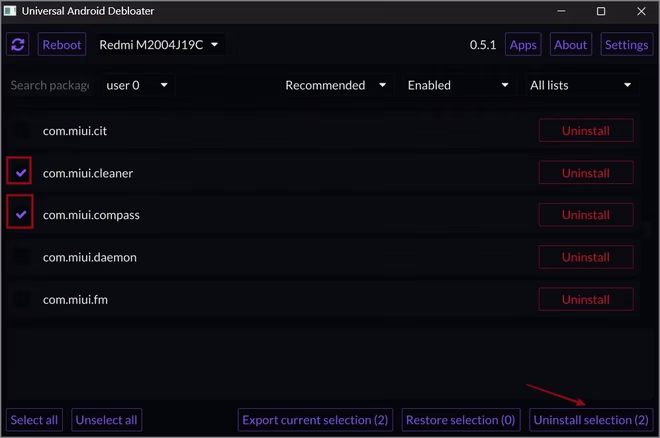Open the About page
This screenshot has height=438, width=660.
570,45
